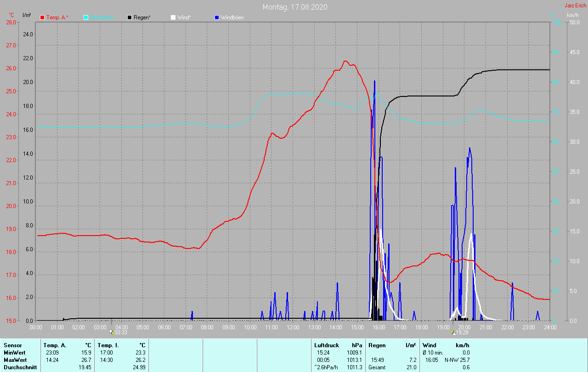This screenshot has width=588, height=372.
Task: Click the indoor minimum value '23.3'
Action: pos(141,352)
